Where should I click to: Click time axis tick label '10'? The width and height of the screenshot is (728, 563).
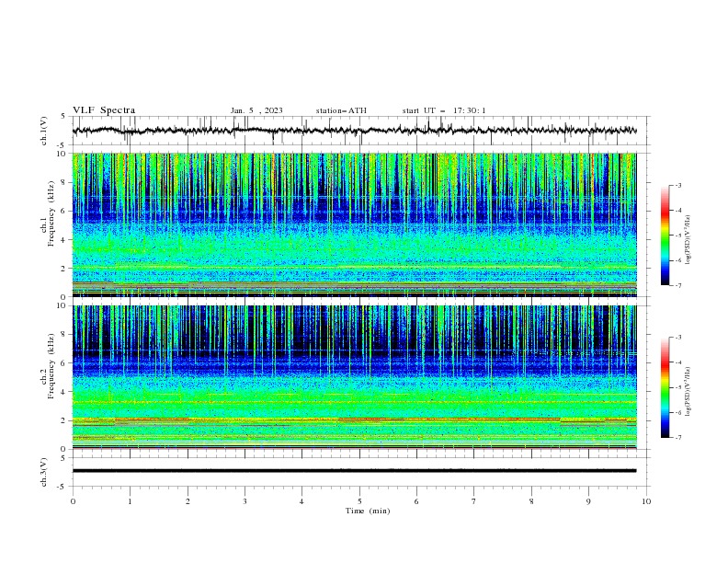pyautogui.click(x=646, y=501)
